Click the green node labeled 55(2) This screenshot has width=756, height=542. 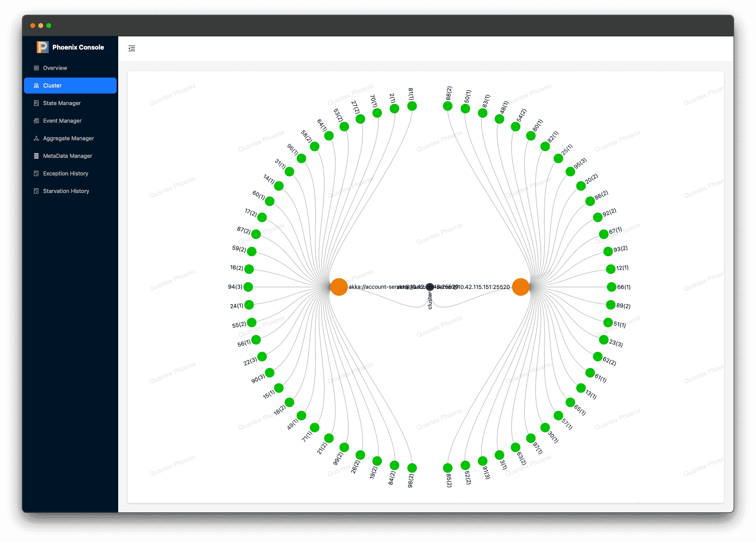(x=252, y=323)
